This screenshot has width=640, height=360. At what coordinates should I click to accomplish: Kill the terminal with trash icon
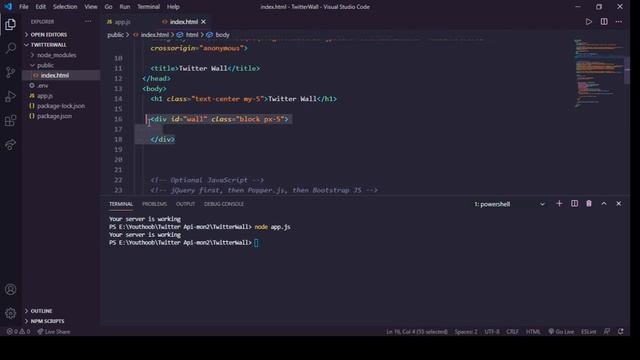(x=589, y=204)
